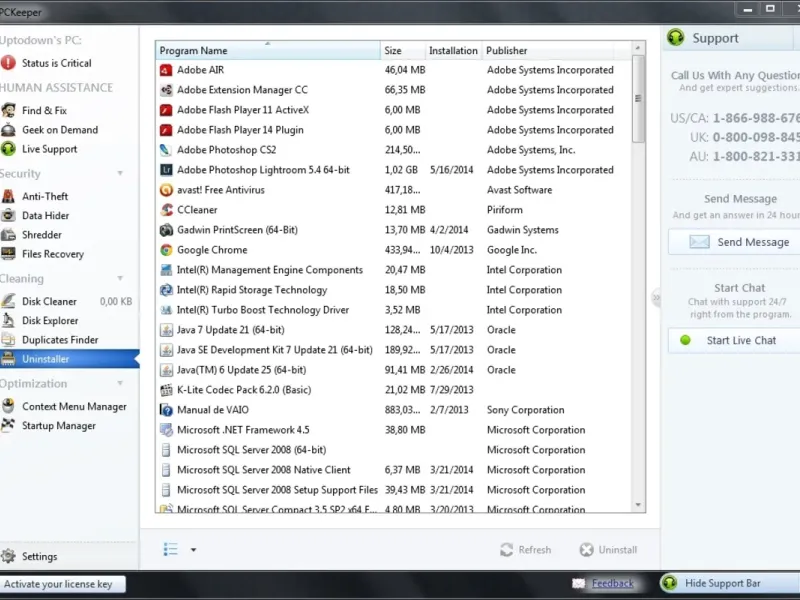Click the K-Lite Codec Pack icon
The width and height of the screenshot is (800, 600).
(166, 390)
